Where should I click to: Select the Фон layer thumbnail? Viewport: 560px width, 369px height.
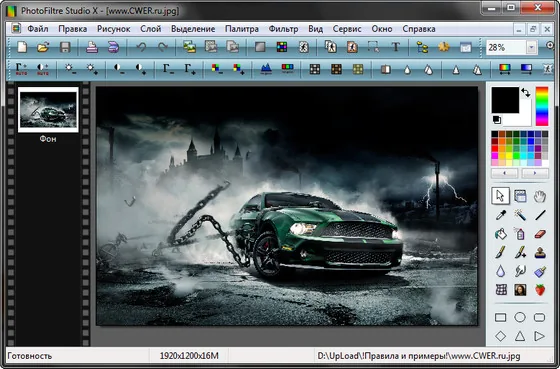point(48,110)
